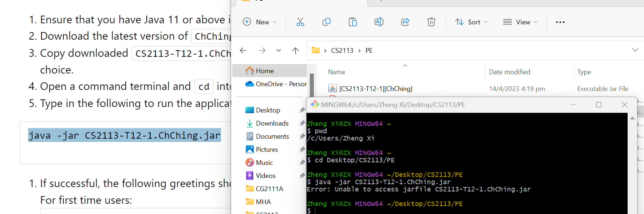Open MHA folder in navigation pane
The width and height of the screenshot is (644, 214).
(263, 202)
